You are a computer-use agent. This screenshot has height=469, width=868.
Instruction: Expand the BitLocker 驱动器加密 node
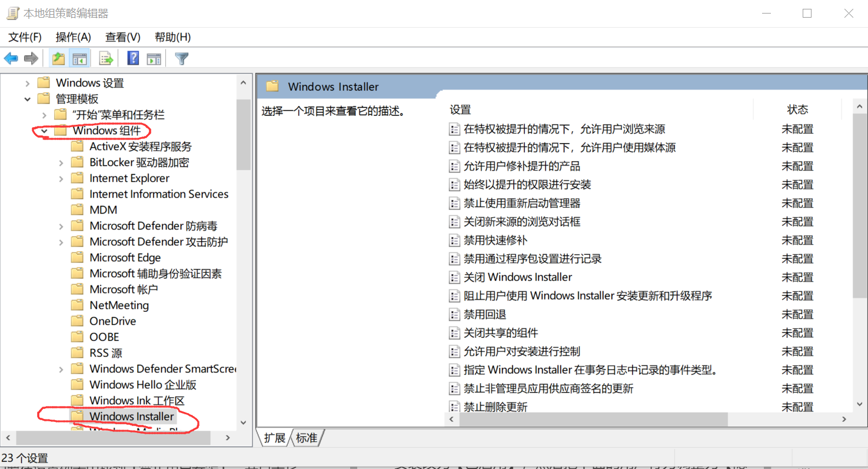coord(61,162)
